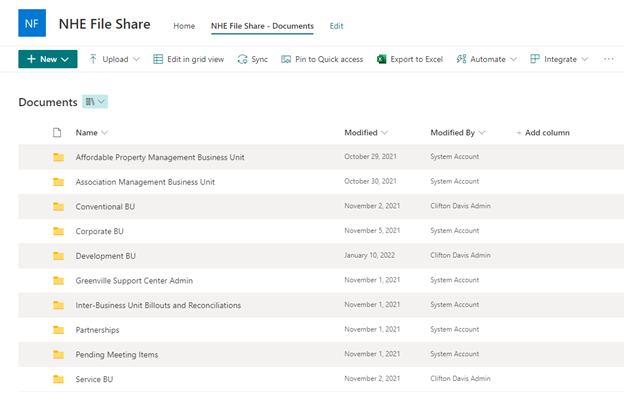The width and height of the screenshot is (624, 405).
Task: Click the Greenville Support Center folder icon
Action: [58, 280]
